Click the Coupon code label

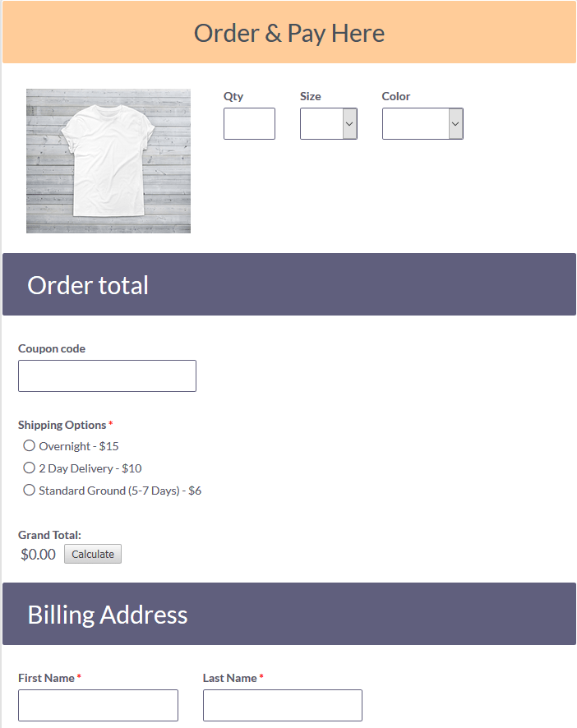coord(51,348)
